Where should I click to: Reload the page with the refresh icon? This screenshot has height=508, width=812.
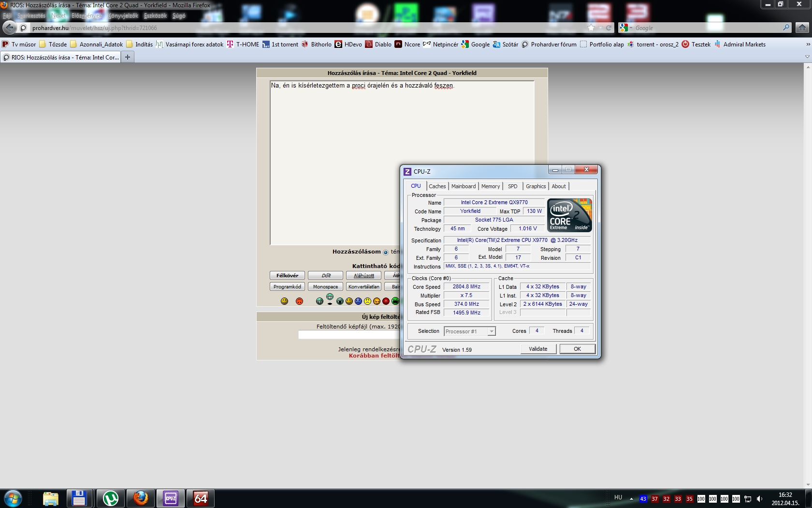click(x=609, y=28)
